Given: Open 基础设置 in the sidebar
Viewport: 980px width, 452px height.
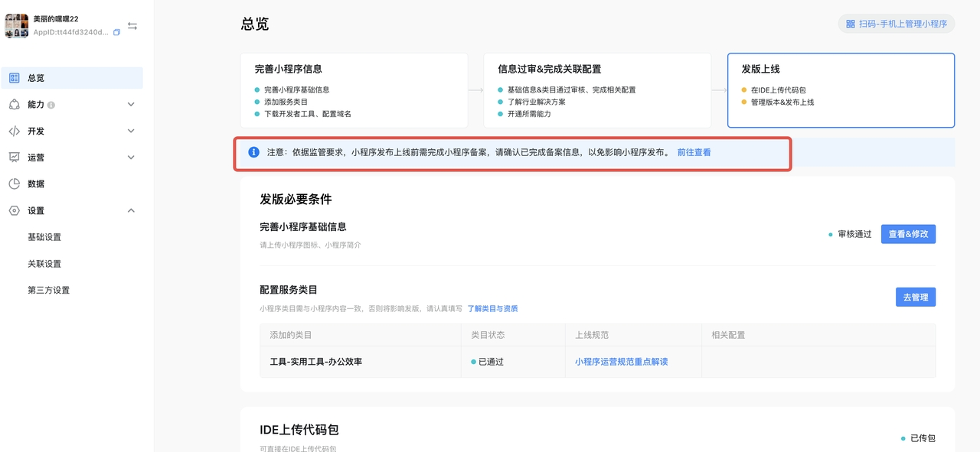Looking at the screenshot, I should pos(44,237).
